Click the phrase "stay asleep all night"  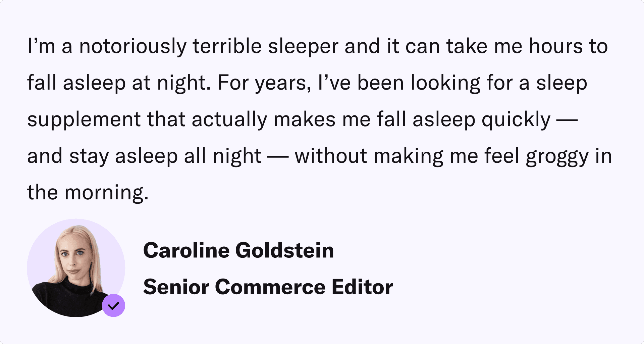[x=165, y=156]
